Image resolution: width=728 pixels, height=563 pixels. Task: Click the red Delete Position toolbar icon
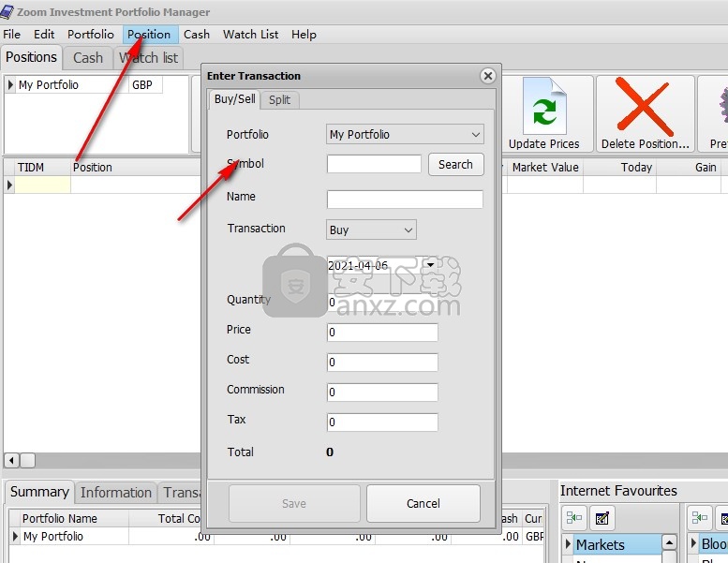tap(645, 107)
